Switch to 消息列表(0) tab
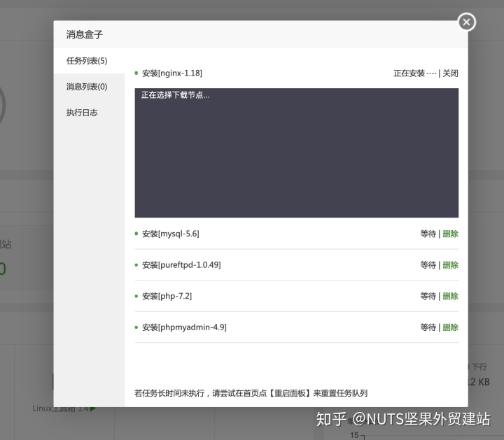The height and width of the screenshot is (440, 504). (89, 87)
